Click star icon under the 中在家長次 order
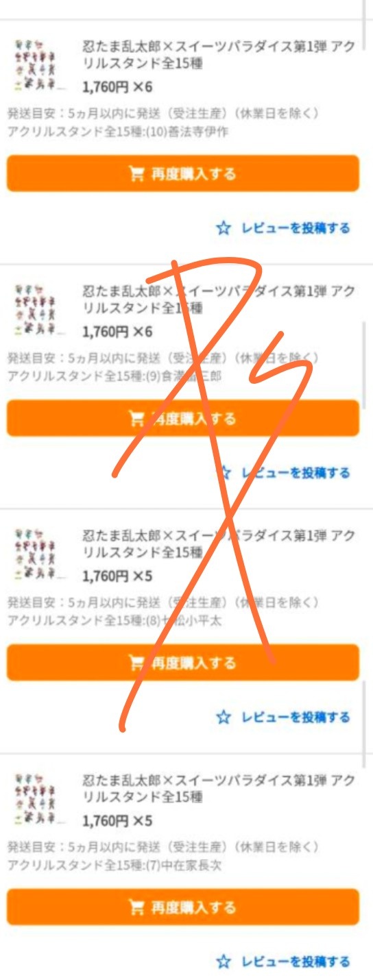 pos(224,961)
